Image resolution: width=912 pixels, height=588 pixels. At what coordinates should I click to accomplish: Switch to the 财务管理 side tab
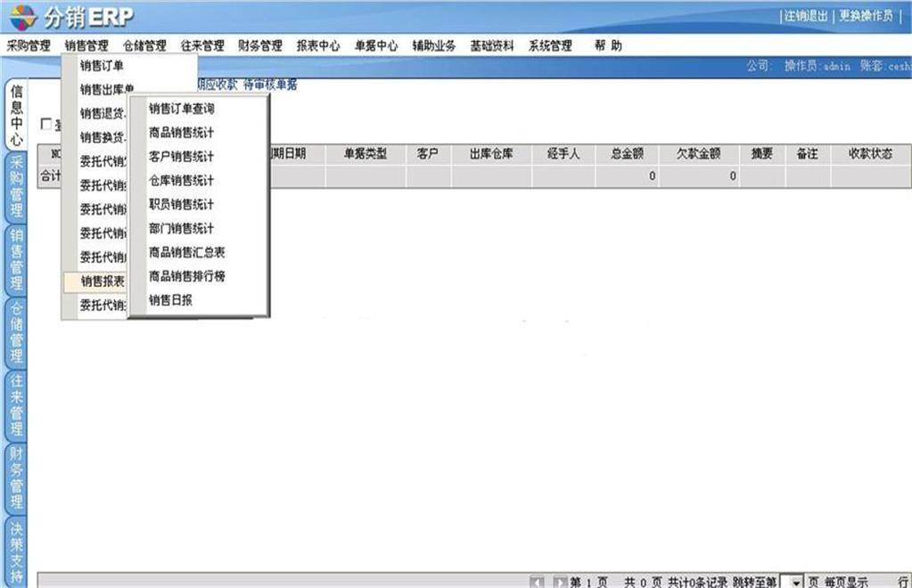16,478
